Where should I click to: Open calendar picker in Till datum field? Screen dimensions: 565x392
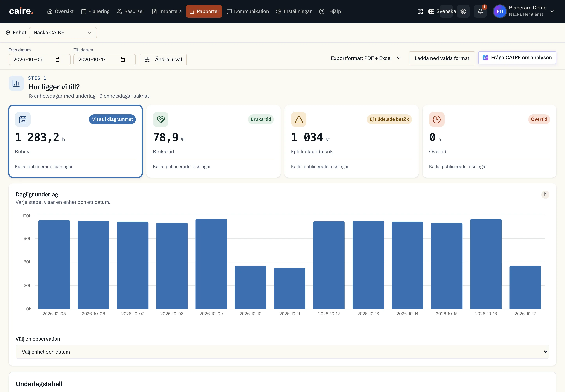click(x=123, y=60)
